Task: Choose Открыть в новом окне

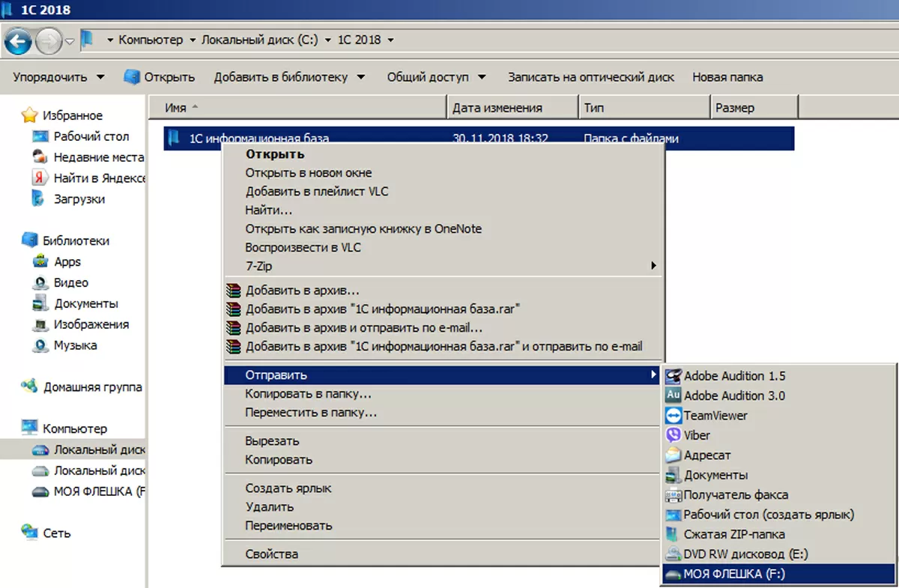Action: [309, 173]
